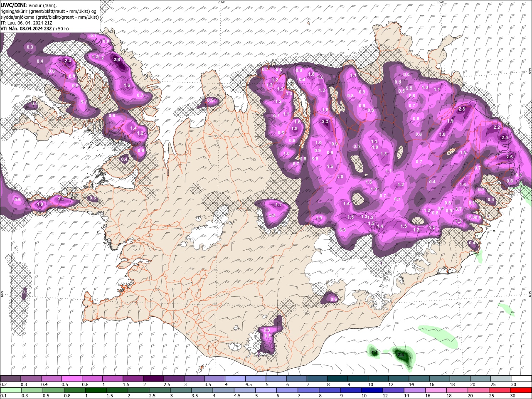Click the '20W' longitude label

click(x=221, y=2)
